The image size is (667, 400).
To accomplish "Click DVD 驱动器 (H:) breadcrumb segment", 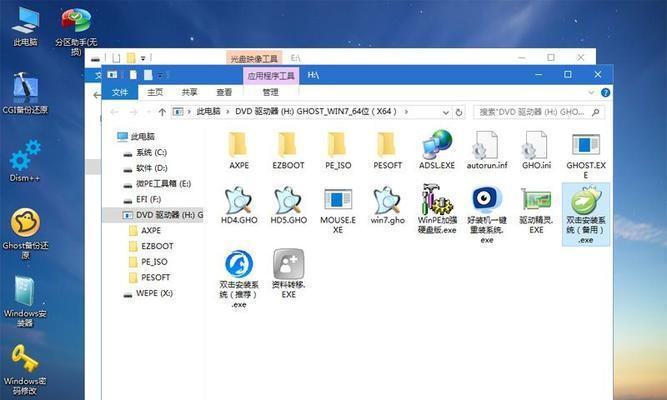I will 316,111.
